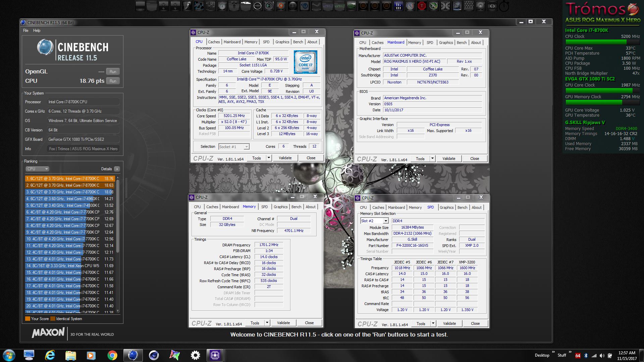Click Tools button in CPU-Z Memory window
Screen dimensions: 644x362
pyautogui.click(x=255, y=323)
